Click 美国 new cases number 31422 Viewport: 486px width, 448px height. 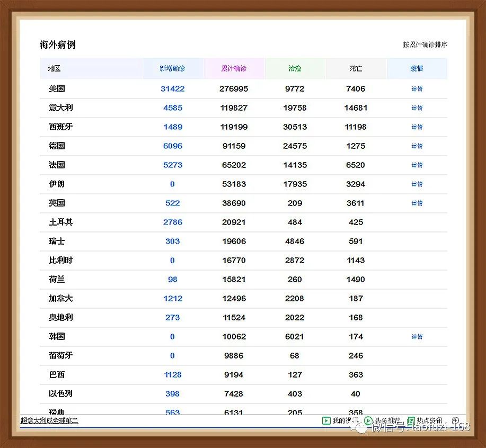pos(172,89)
